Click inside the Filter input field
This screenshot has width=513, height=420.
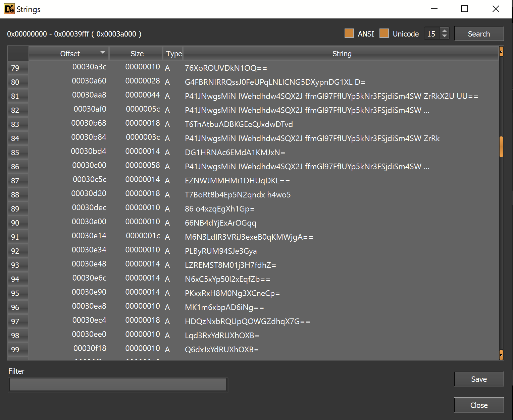[x=117, y=384]
